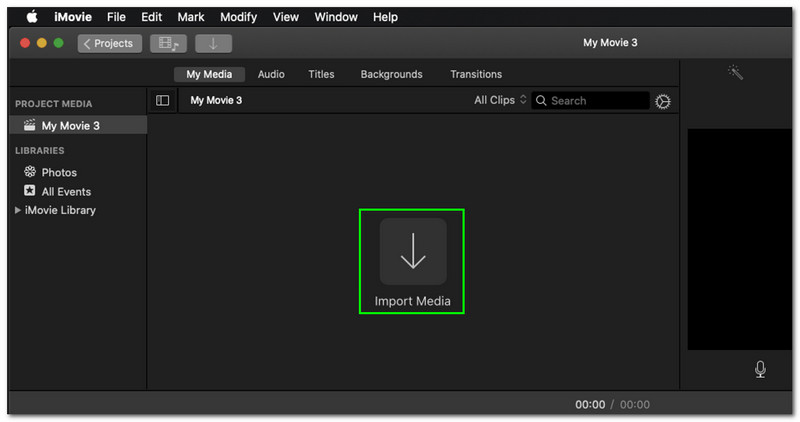
Task: Click the large Import Media arrow button
Action: (413, 252)
